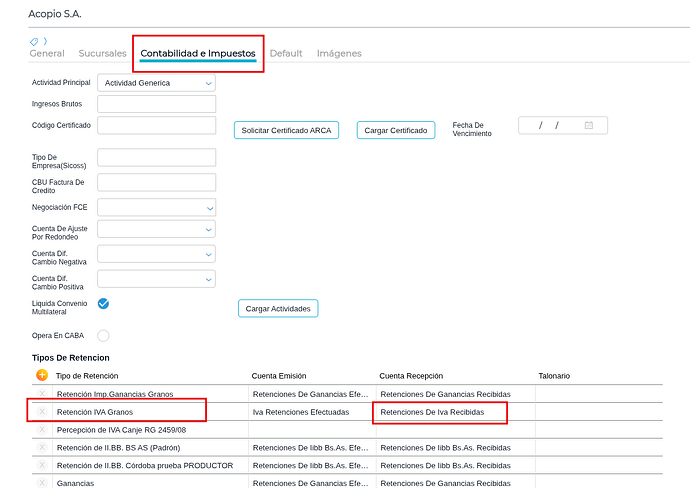Remove the Retención de II.BB. BS AS (Padrón) row
Image resolution: width=690 pixels, height=488 pixels.
[42, 448]
